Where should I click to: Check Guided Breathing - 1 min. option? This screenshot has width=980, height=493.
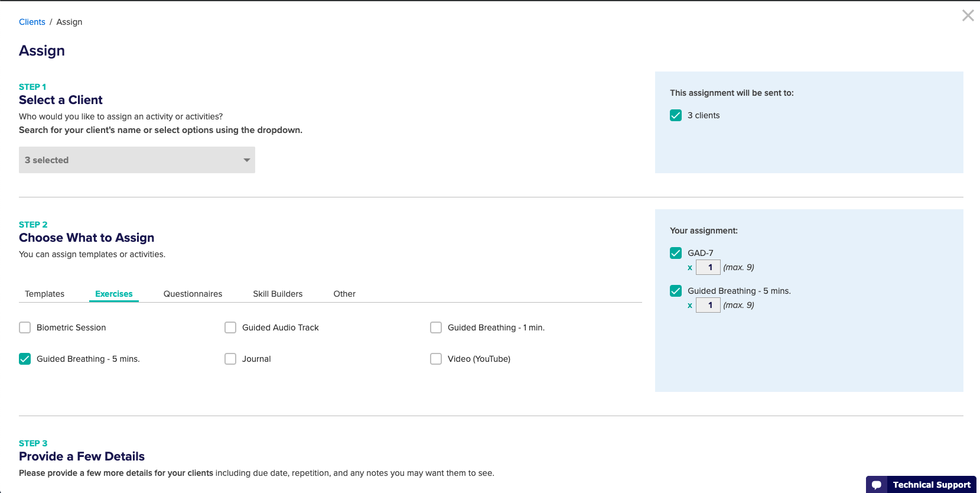(x=436, y=327)
